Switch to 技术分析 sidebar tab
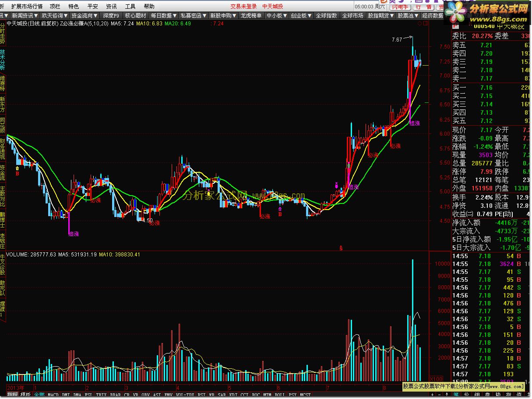 coord(3,60)
